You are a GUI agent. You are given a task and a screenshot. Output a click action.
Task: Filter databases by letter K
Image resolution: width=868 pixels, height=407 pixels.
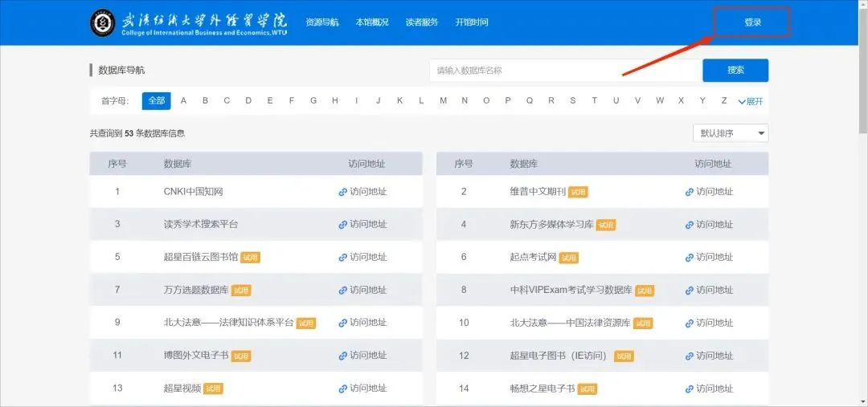(399, 100)
